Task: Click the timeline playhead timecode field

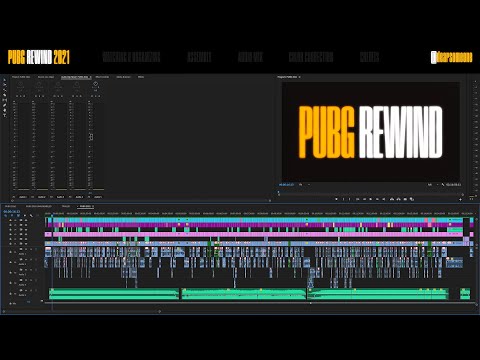Action: point(12,211)
